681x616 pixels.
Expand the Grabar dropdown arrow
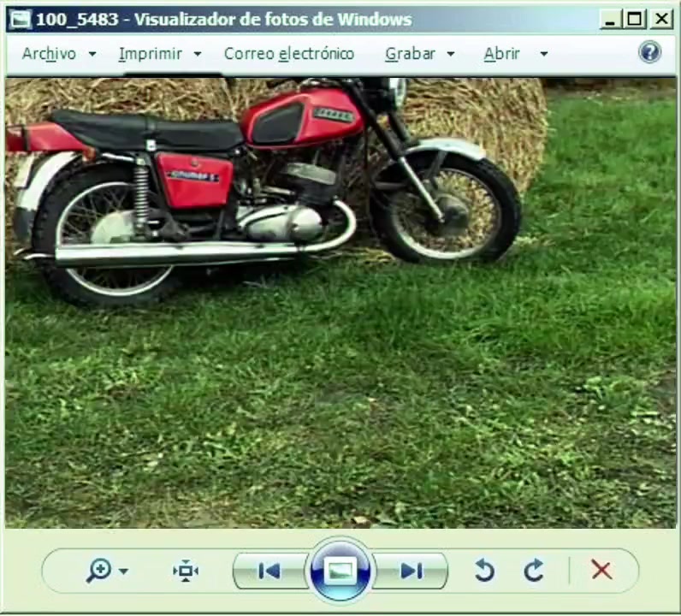(x=451, y=54)
